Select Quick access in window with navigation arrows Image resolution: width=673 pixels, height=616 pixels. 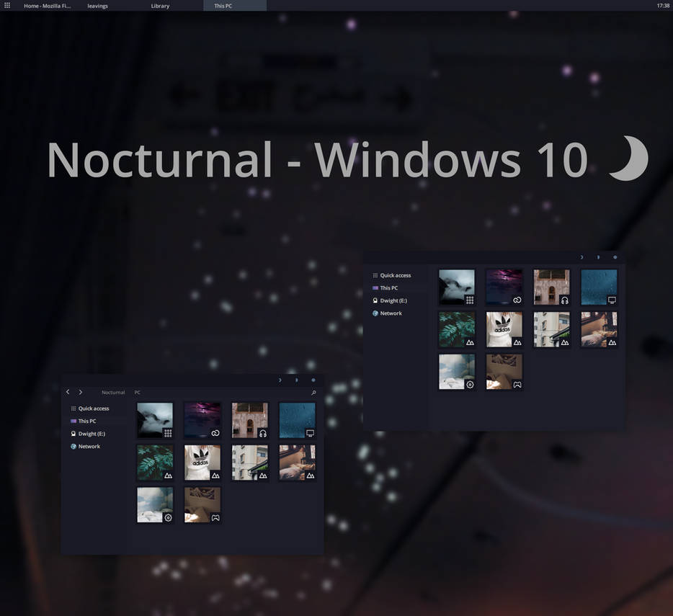93,409
